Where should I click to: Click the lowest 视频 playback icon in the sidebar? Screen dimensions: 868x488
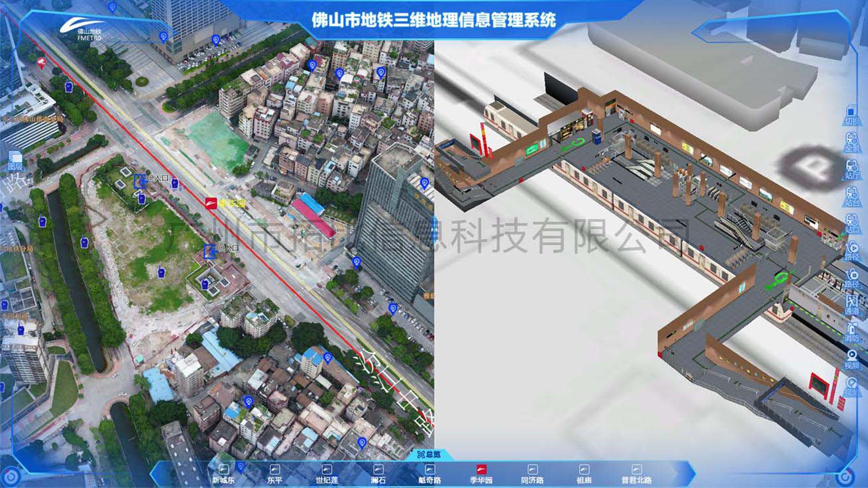click(852, 387)
